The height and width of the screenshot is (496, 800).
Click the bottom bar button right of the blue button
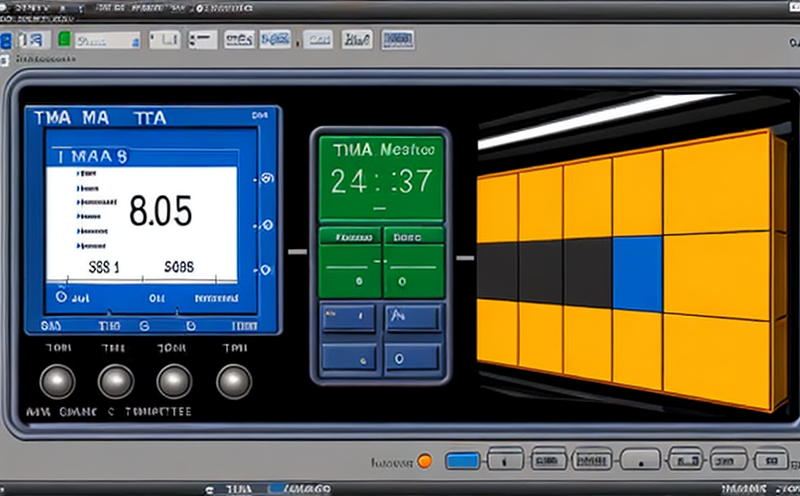pos(505,460)
